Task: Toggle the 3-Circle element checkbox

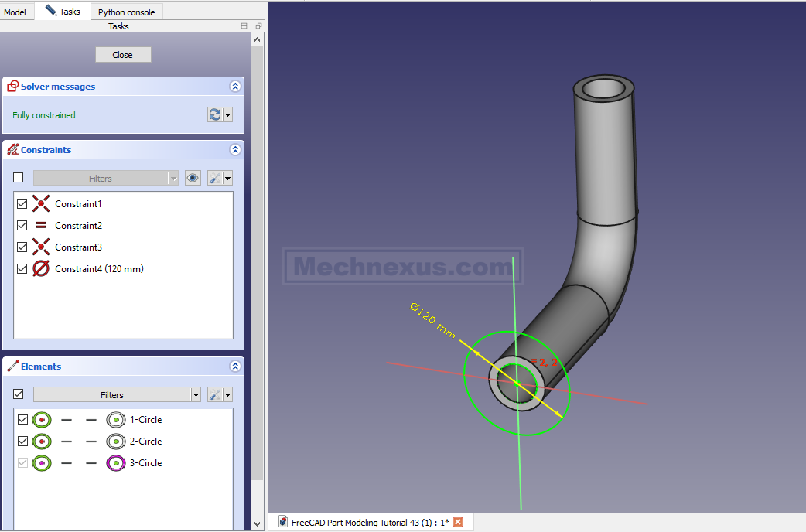Action: [22, 462]
